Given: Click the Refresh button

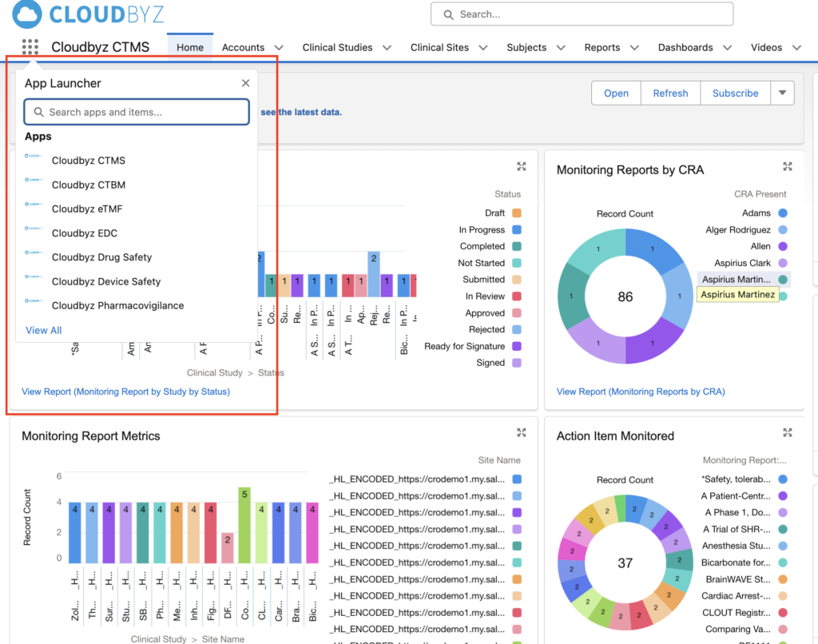Looking at the screenshot, I should coord(670,93).
